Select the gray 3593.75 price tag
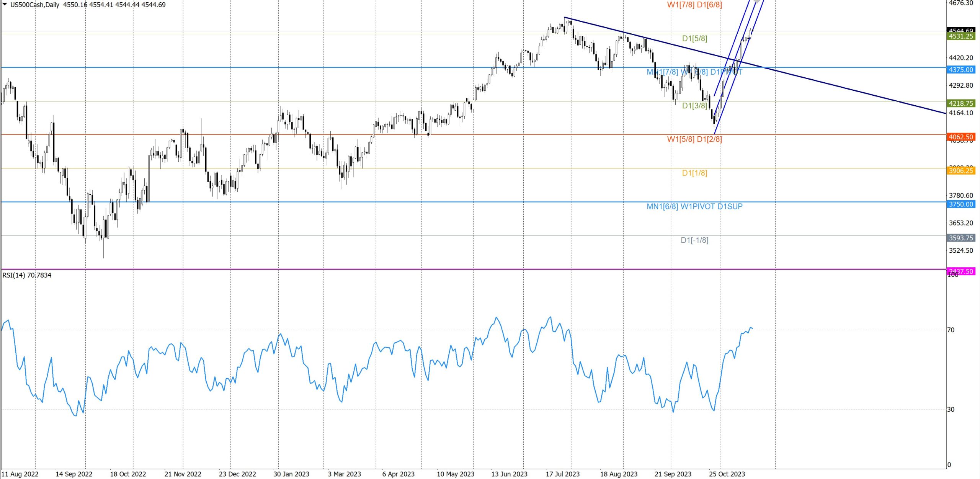Screen dimensions: 980x479 (x=960, y=238)
